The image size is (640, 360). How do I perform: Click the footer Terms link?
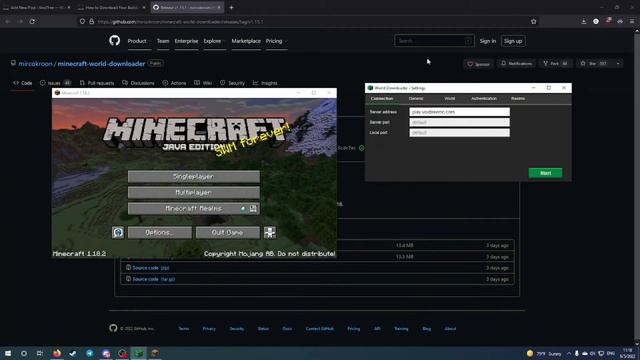point(184,329)
